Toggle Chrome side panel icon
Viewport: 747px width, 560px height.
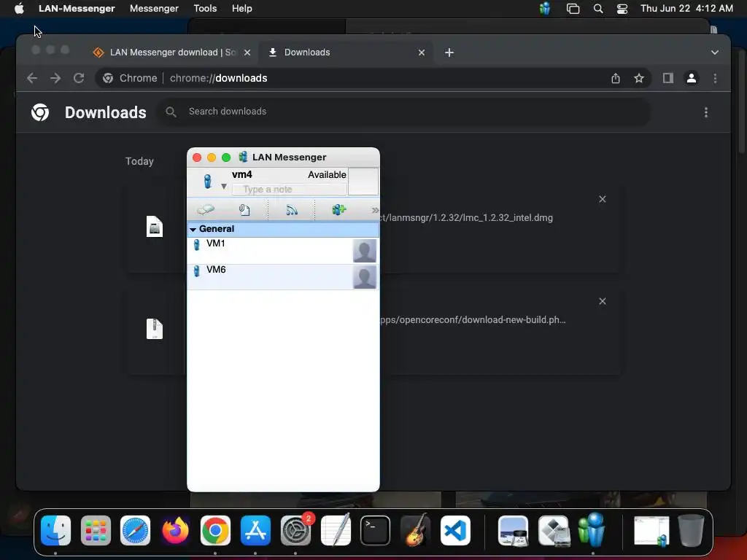coord(668,78)
